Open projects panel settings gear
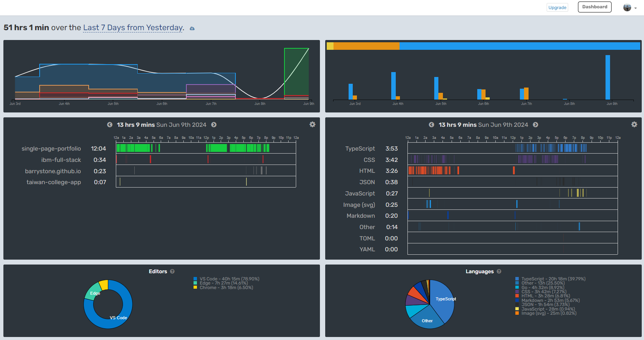 click(312, 125)
